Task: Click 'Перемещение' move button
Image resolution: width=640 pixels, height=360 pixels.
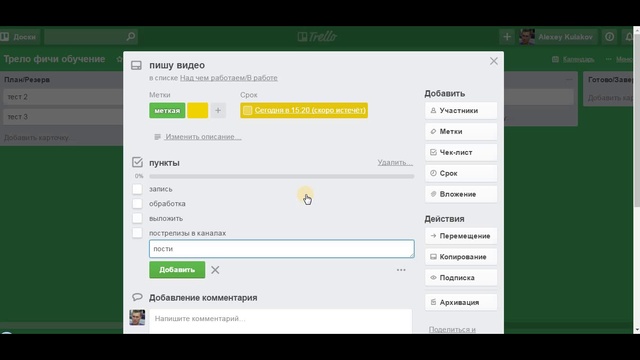Action: 461,236
